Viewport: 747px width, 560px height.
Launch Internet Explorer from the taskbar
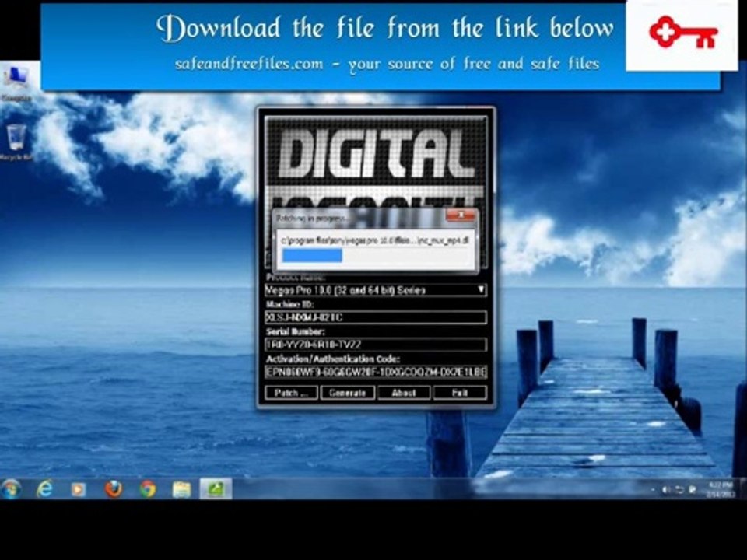45,489
